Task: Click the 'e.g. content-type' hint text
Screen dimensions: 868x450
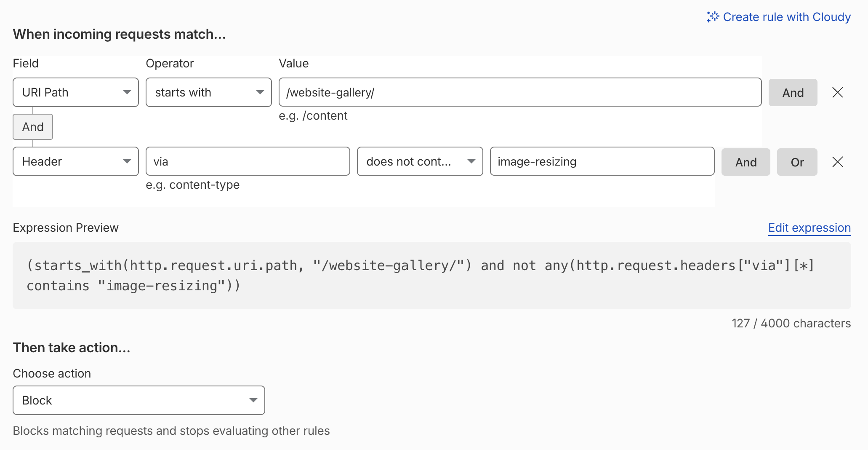Action: [x=193, y=185]
